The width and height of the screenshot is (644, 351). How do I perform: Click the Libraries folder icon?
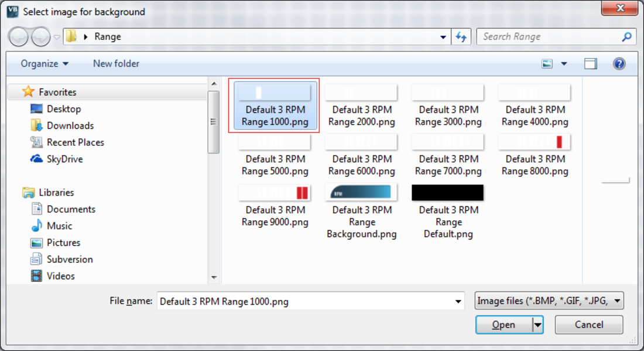click(28, 192)
